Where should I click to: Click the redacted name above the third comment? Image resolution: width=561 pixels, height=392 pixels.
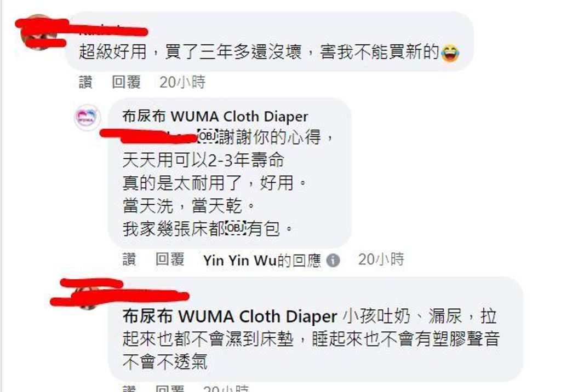tap(120, 292)
